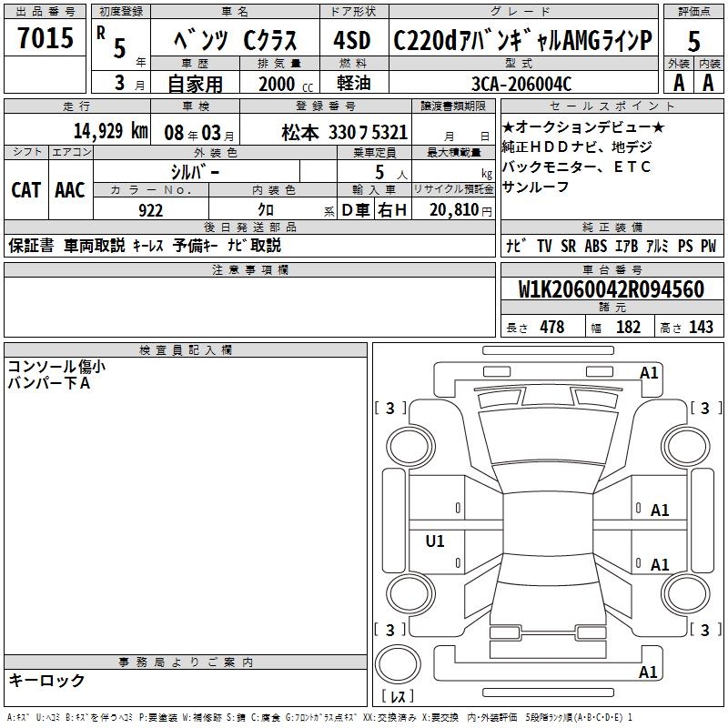Select the exterior grade under 外装
Image resolution: width=728 pixels, height=728 pixels.
click(679, 83)
